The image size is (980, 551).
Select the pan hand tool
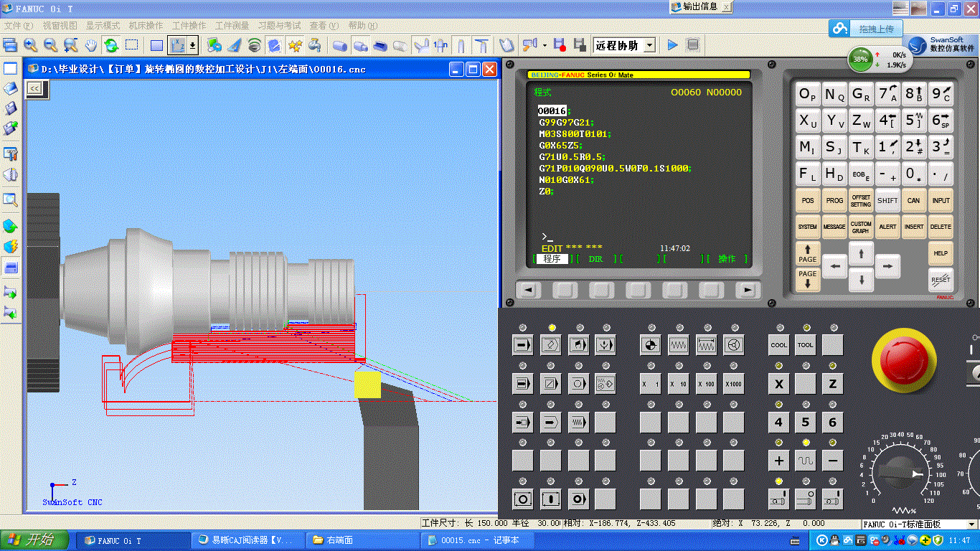click(x=91, y=45)
